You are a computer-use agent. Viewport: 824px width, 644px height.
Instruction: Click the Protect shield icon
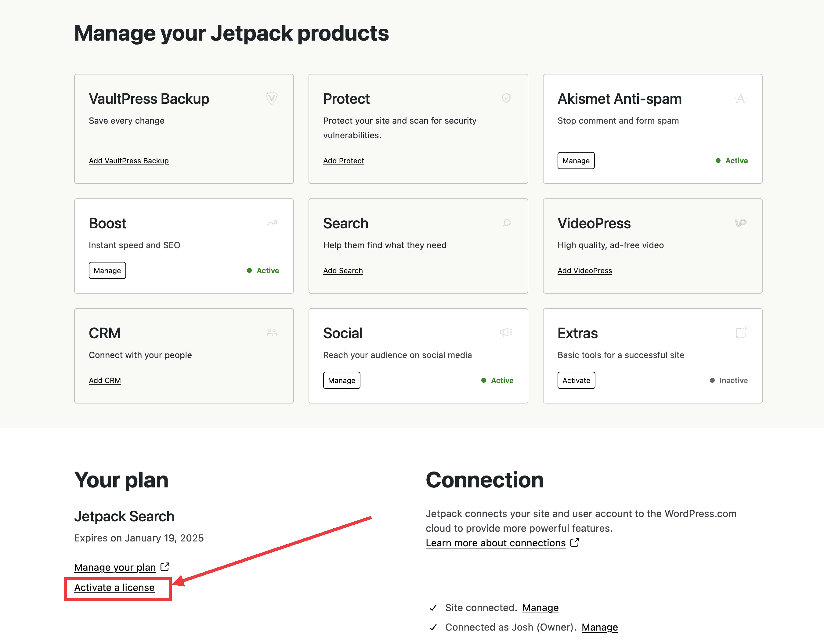tap(506, 98)
